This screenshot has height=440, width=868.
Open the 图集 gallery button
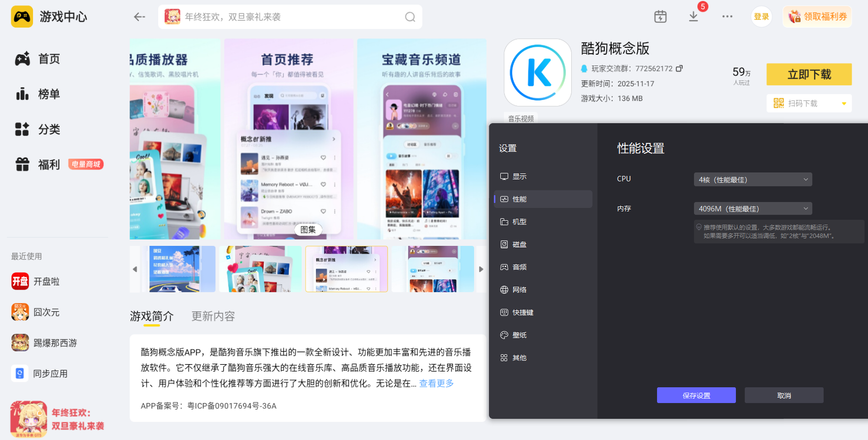click(x=308, y=230)
